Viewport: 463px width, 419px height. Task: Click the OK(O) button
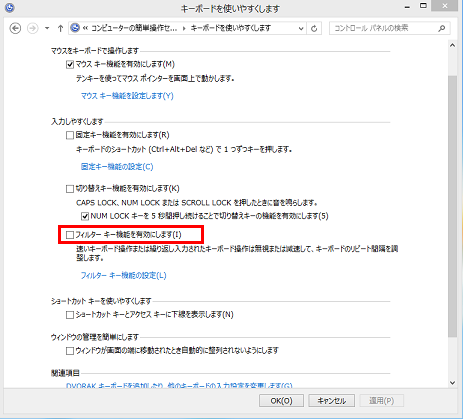281,400
